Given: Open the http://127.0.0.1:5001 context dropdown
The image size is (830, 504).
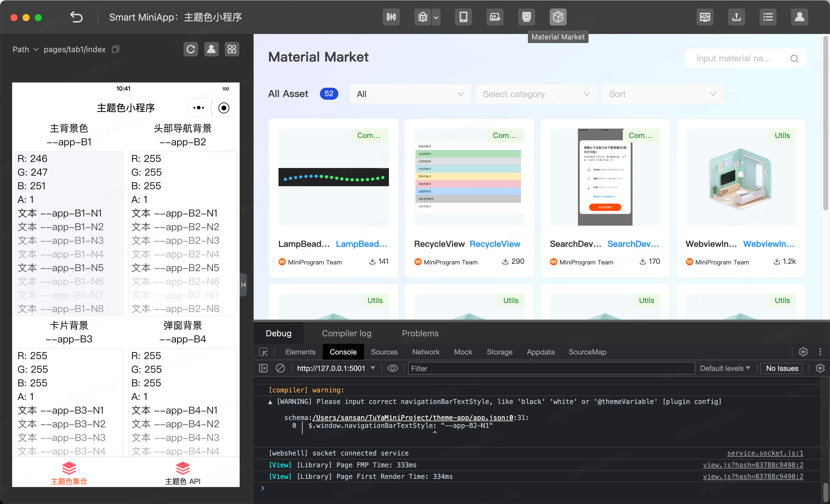Looking at the screenshot, I should click(336, 368).
